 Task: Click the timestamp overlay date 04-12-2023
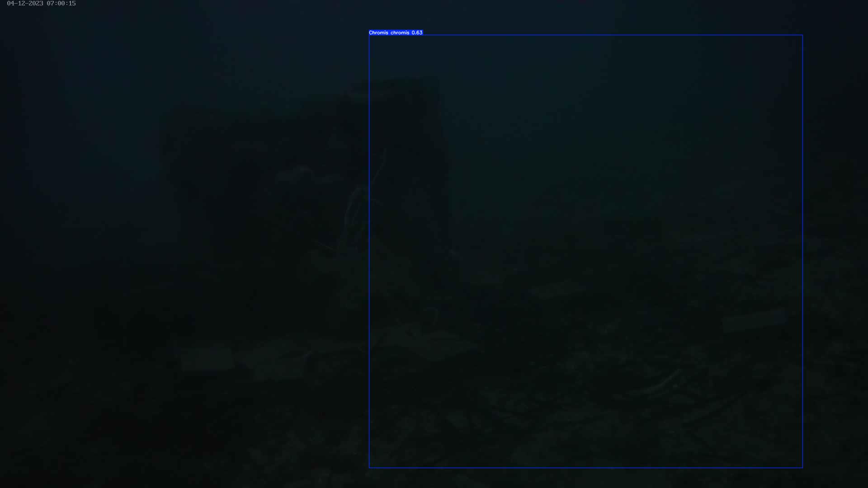[x=25, y=4]
